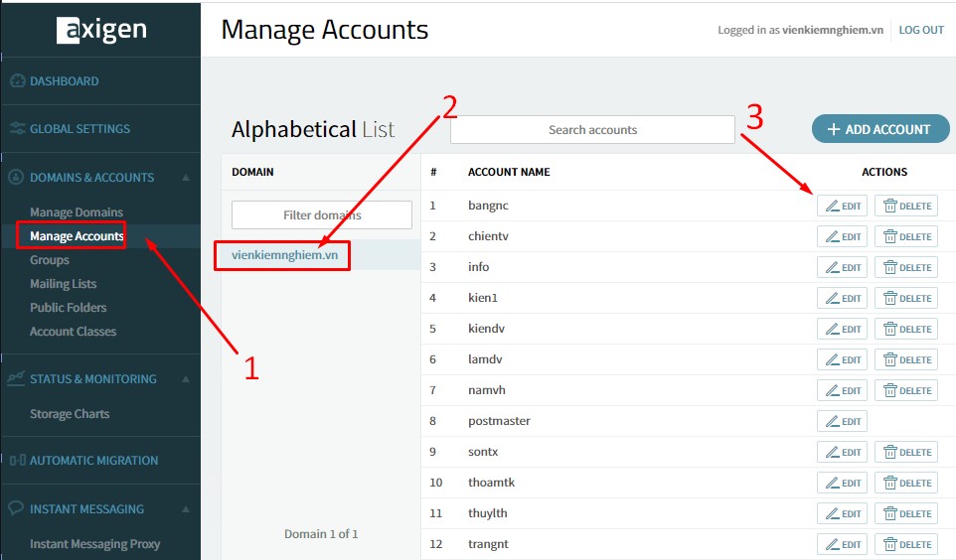Delete the namvh account
The width and height of the screenshot is (956, 560).
[906, 390]
